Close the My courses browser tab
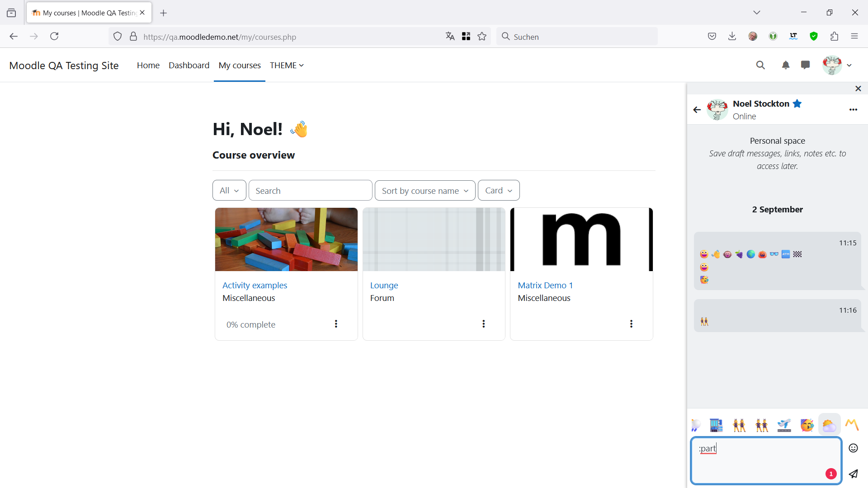 point(142,13)
